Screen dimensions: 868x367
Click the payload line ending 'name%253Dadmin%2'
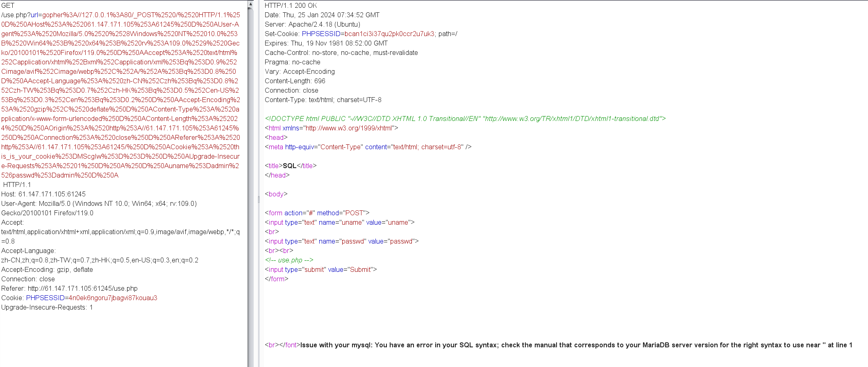(x=120, y=166)
